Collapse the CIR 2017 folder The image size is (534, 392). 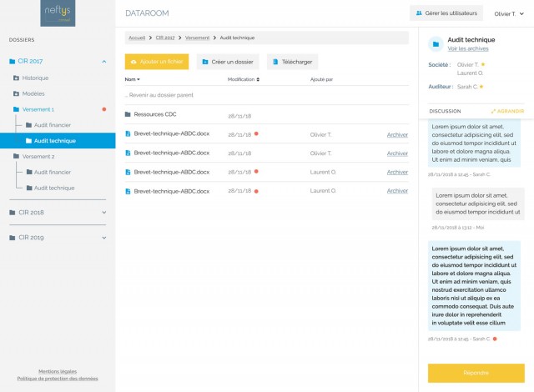pos(103,62)
